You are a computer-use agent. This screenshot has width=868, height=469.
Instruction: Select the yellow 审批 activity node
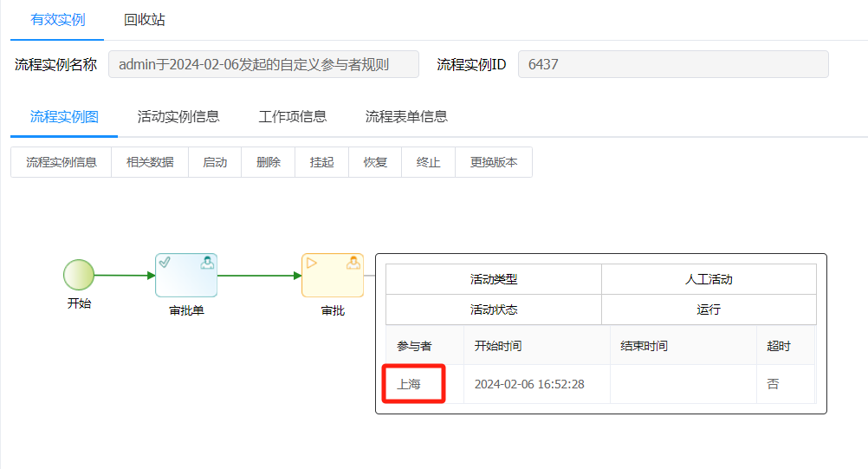coord(333,276)
